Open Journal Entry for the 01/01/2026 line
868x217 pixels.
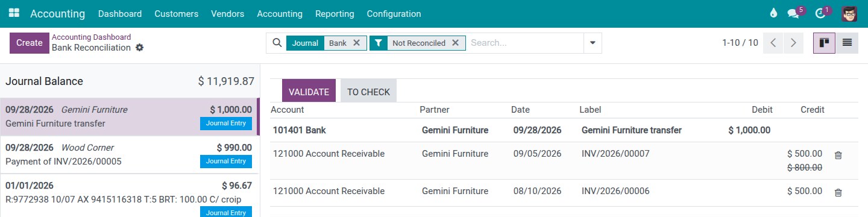226,212
